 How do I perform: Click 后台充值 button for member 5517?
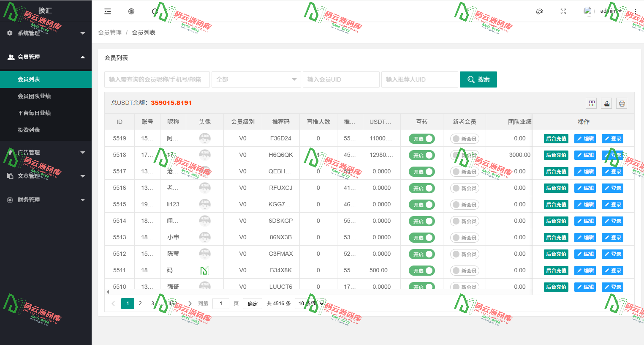[x=556, y=171]
